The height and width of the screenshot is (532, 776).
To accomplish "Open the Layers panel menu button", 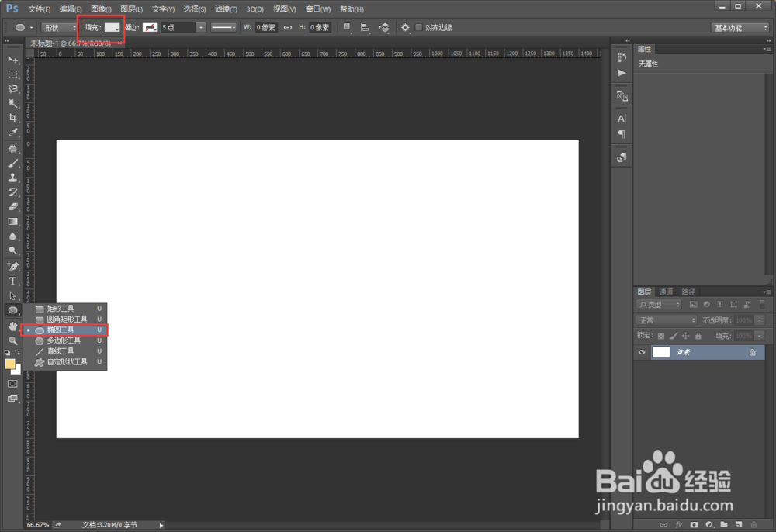I will [x=767, y=292].
